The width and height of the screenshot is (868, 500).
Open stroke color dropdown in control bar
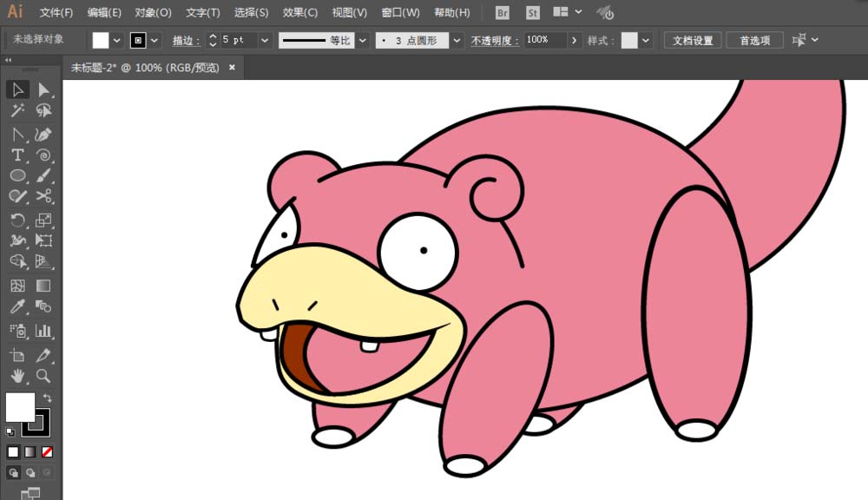point(155,40)
